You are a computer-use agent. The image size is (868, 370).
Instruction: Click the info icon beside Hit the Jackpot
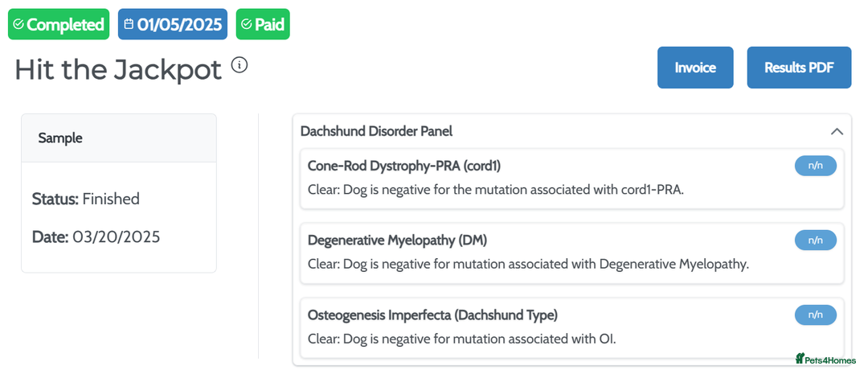pos(240,65)
